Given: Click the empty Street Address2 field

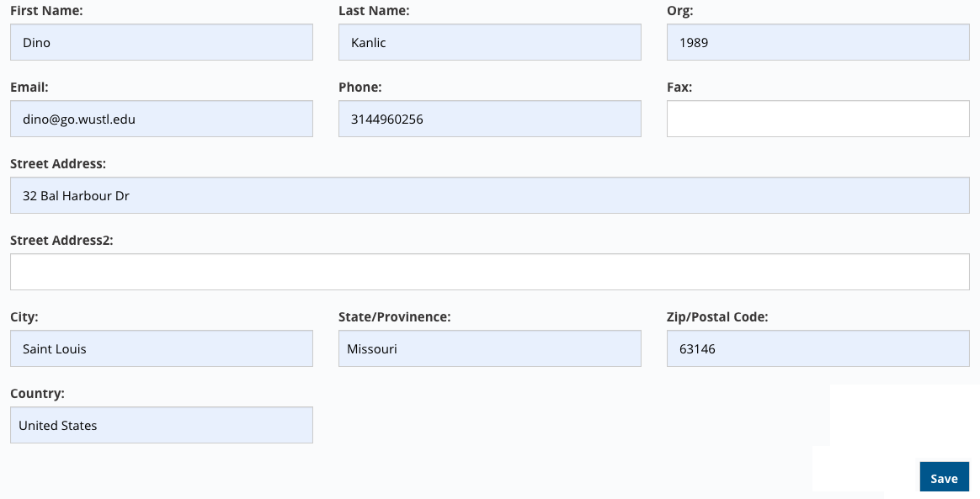Looking at the screenshot, I should click(x=489, y=272).
